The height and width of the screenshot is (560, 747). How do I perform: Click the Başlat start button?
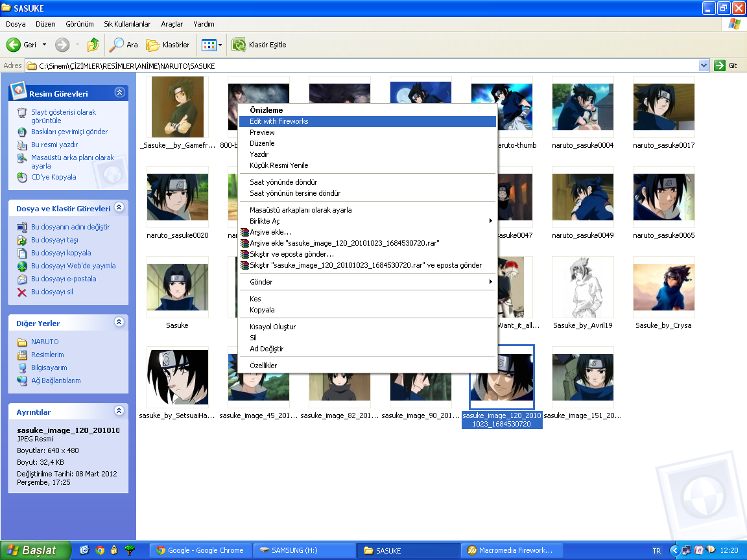point(36,550)
